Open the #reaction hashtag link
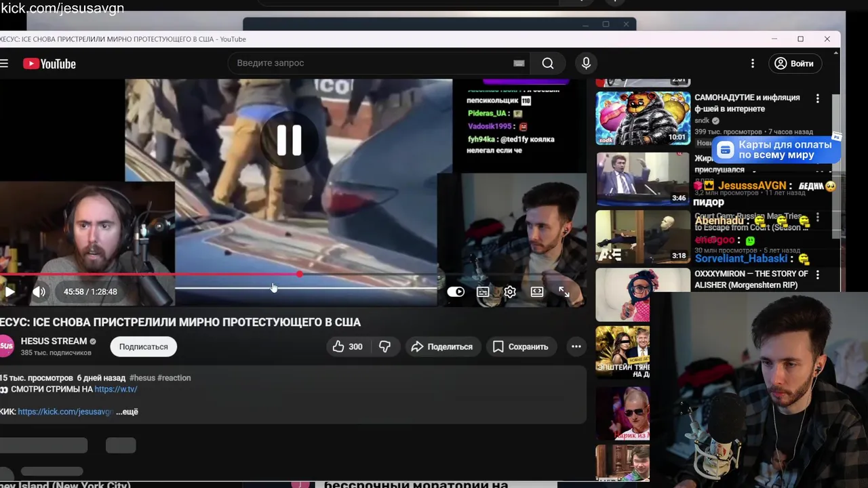This screenshot has height=488, width=868. 174,378
